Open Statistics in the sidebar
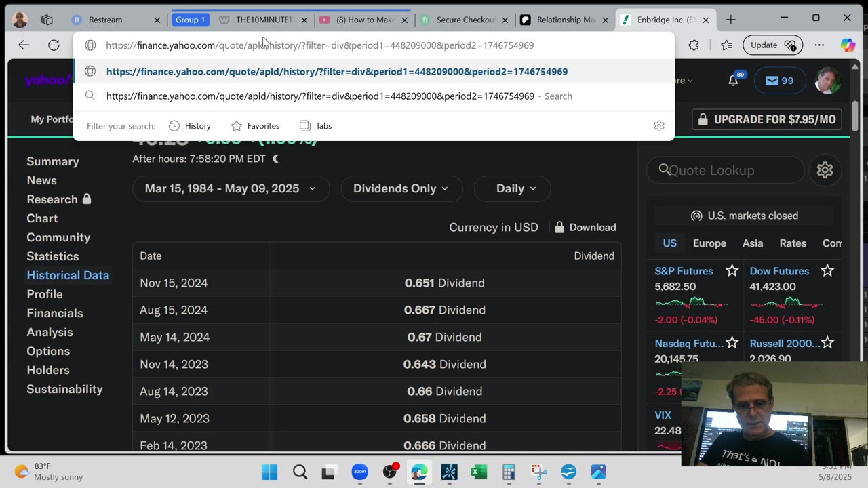 [x=53, y=256]
